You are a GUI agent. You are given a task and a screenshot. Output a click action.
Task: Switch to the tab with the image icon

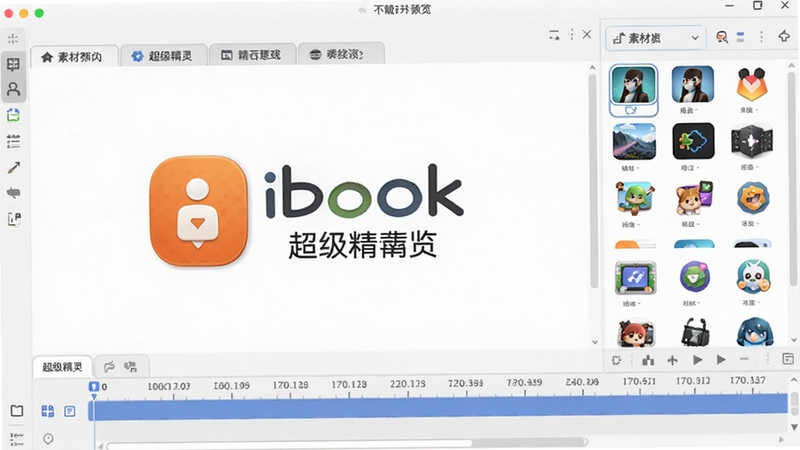click(x=253, y=55)
